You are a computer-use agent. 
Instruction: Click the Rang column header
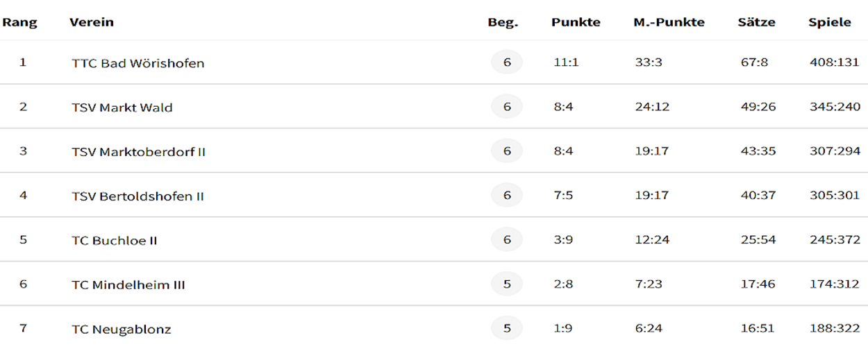pos(19,22)
